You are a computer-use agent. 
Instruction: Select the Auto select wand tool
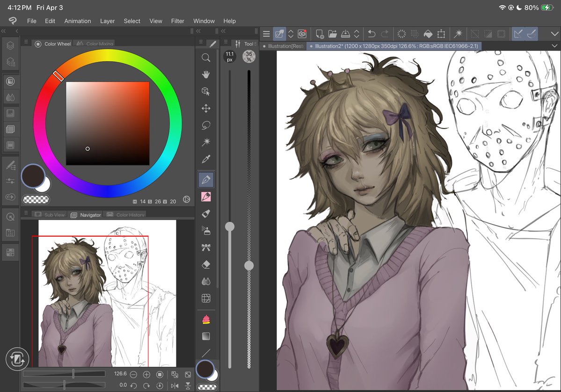(206, 142)
